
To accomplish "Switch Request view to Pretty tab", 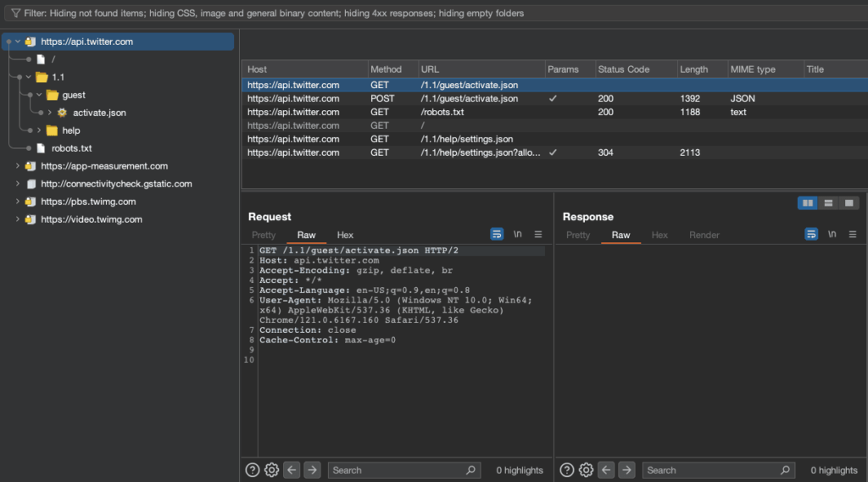I will pos(264,235).
